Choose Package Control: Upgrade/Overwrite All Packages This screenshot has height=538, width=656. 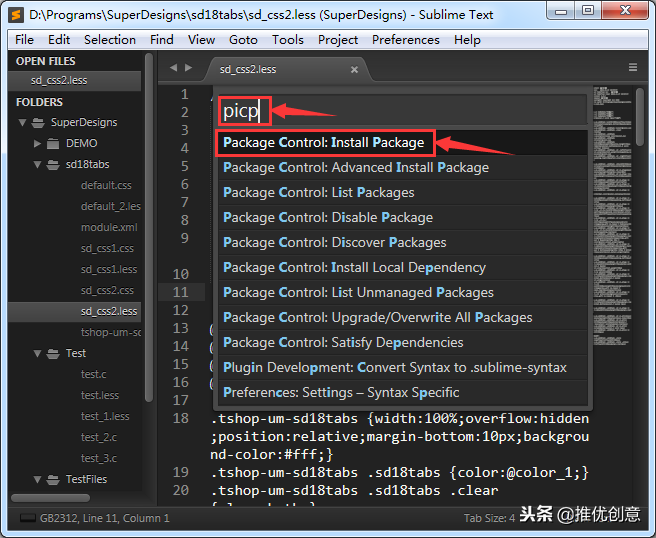[402, 318]
